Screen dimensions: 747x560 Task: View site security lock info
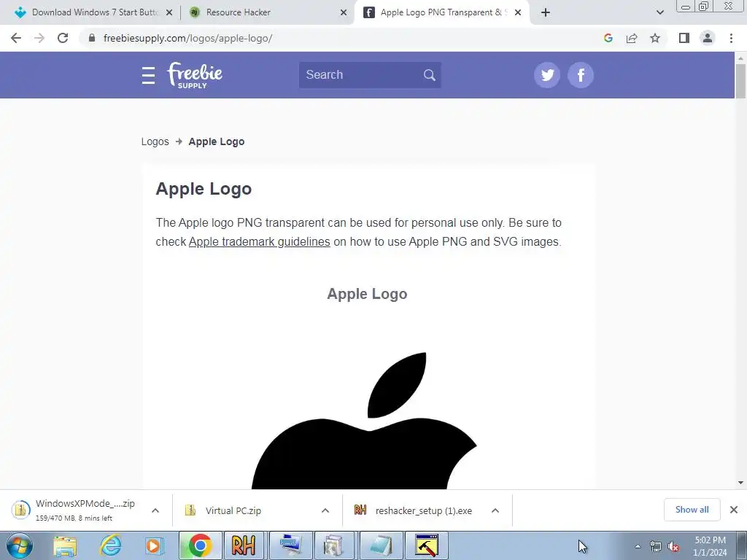tap(92, 38)
